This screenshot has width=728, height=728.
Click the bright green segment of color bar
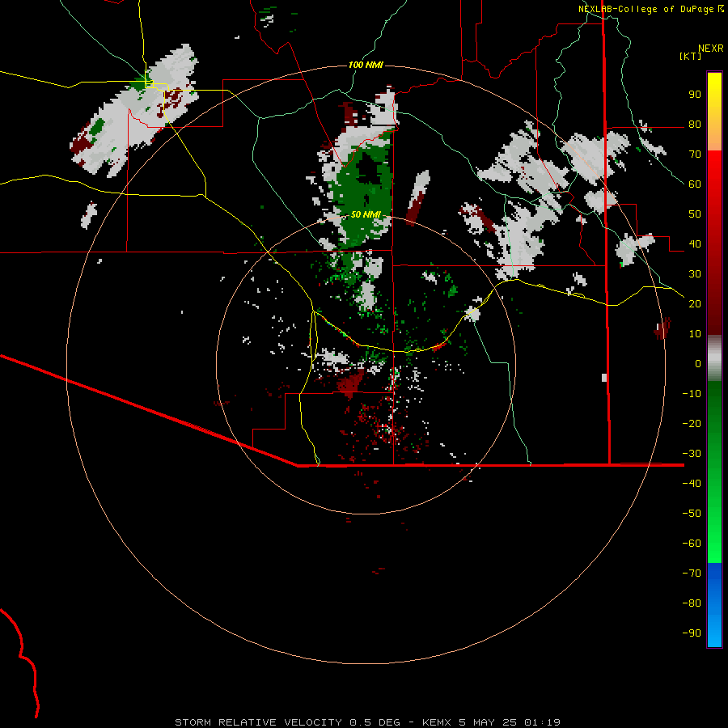[x=714, y=520]
